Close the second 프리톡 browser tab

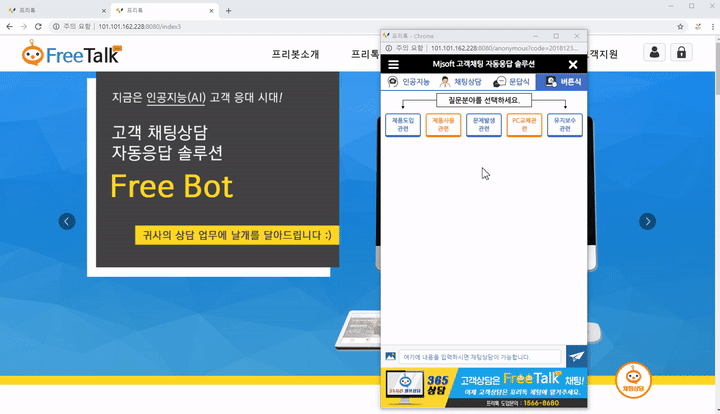[211, 11]
